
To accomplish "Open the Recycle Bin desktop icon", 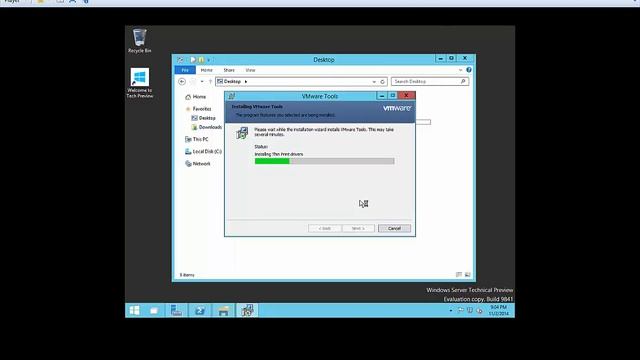I will click(139, 40).
